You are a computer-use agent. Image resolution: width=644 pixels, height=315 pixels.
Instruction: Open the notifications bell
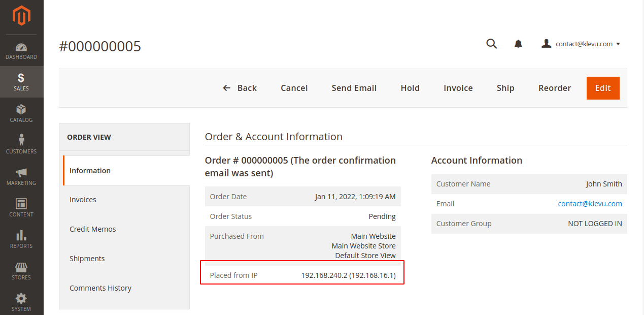[x=518, y=44]
